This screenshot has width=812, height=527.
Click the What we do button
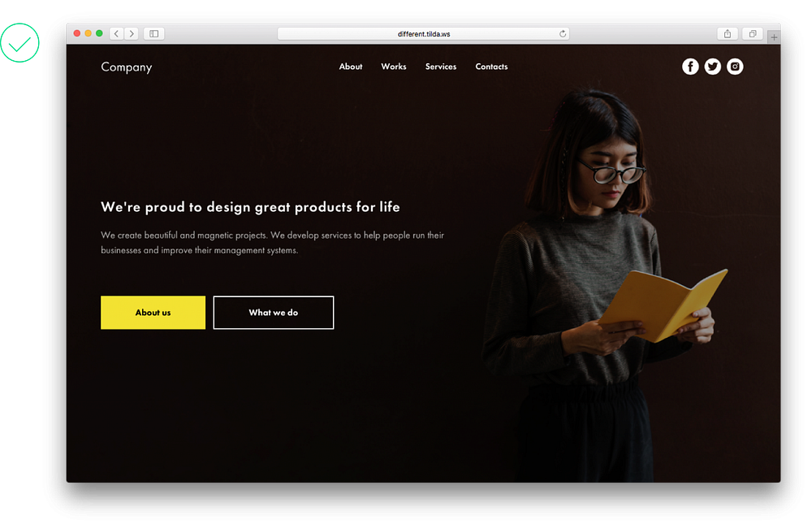pos(274,312)
